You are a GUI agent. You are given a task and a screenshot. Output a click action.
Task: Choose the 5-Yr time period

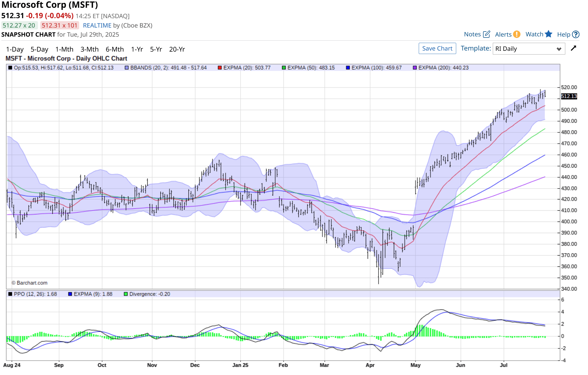click(x=156, y=49)
